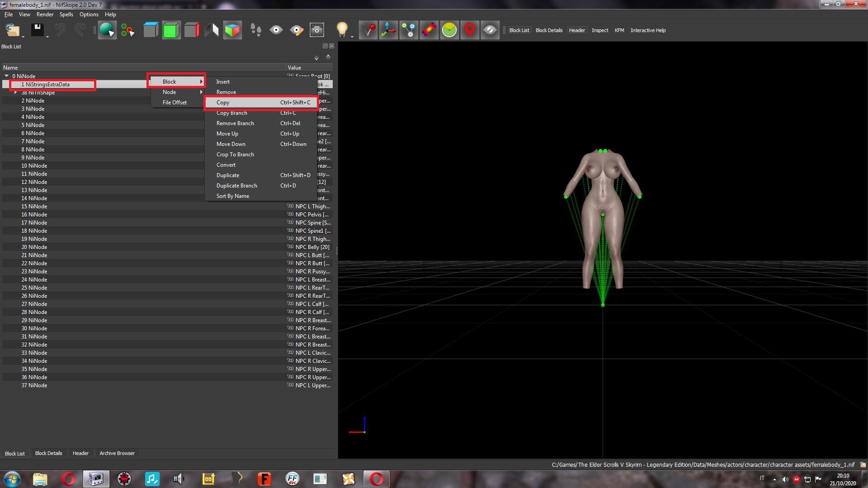
Task: Activate the Select Object sphere tool
Action: point(107,30)
